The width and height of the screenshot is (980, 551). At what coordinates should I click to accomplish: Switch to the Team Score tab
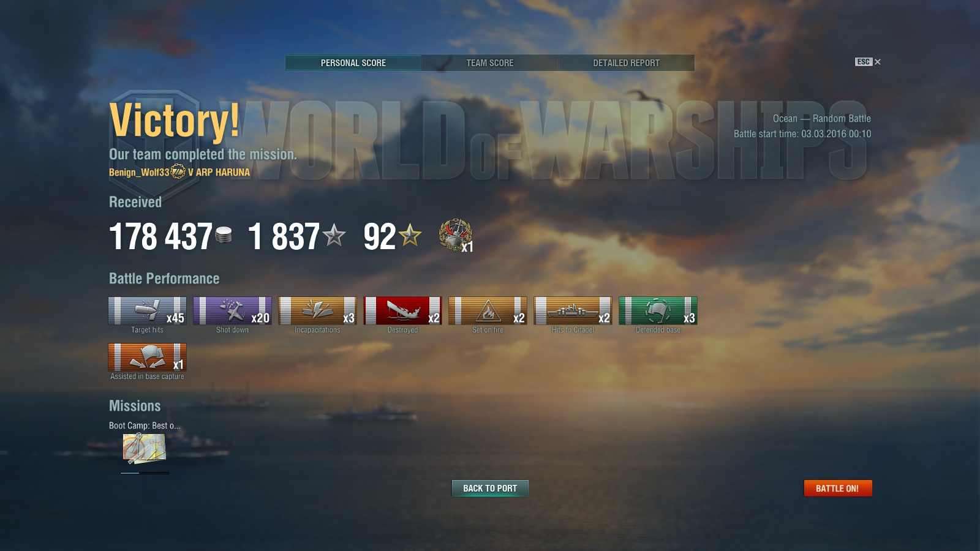pyautogui.click(x=490, y=62)
